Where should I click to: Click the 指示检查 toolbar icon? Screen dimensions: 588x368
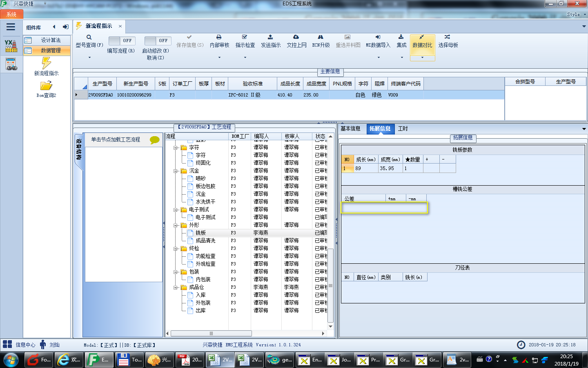click(x=245, y=37)
